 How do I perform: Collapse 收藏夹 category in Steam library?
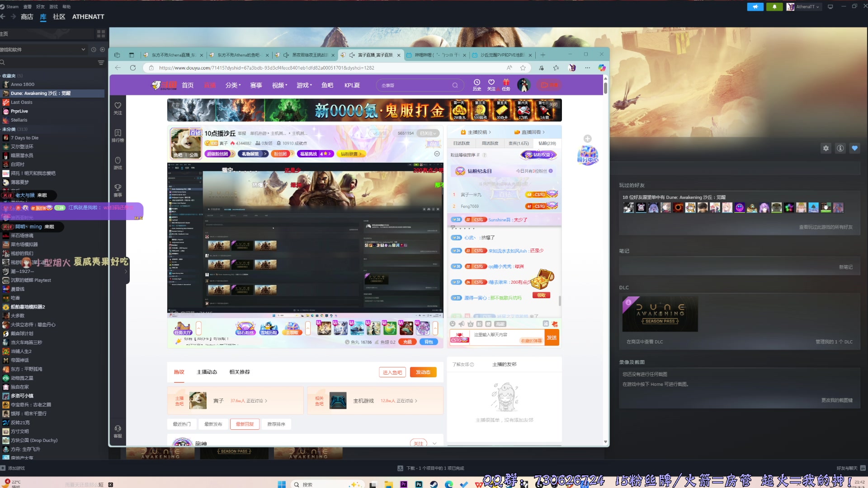click(x=9, y=76)
